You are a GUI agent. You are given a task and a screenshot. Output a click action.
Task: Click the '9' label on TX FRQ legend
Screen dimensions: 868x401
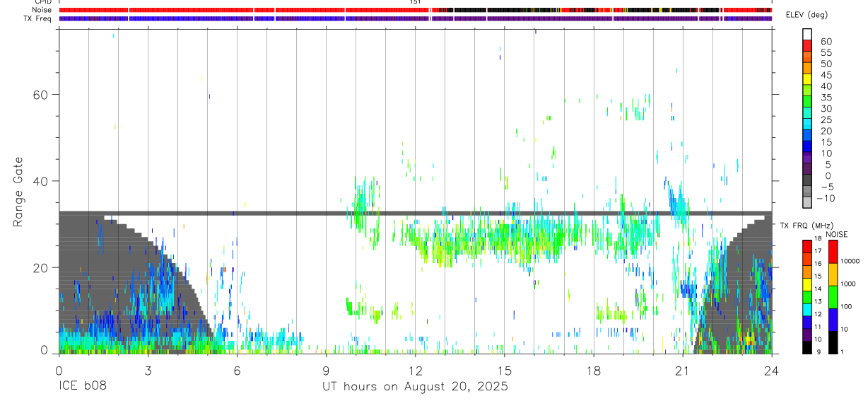(817, 351)
